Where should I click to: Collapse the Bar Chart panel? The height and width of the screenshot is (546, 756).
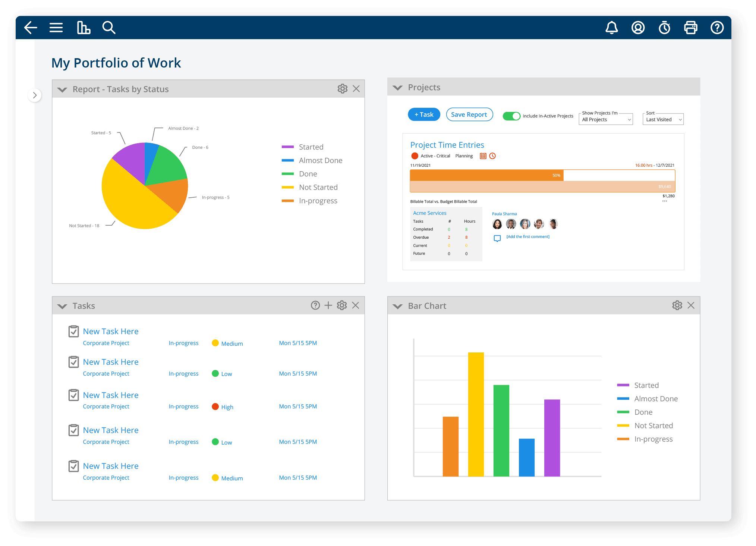click(x=398, y=306)
